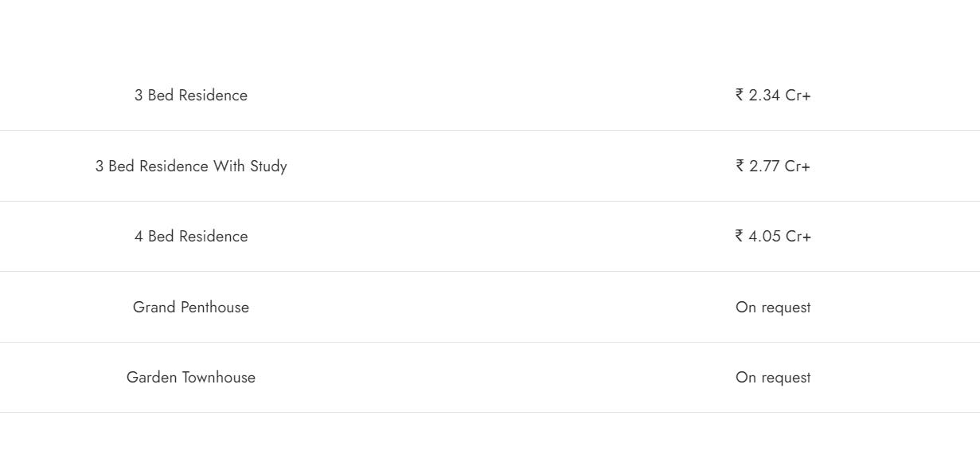Click rupee symbol before 4.05 Cr+
This screenshot has height=455, width=980.
coord(740,236)
